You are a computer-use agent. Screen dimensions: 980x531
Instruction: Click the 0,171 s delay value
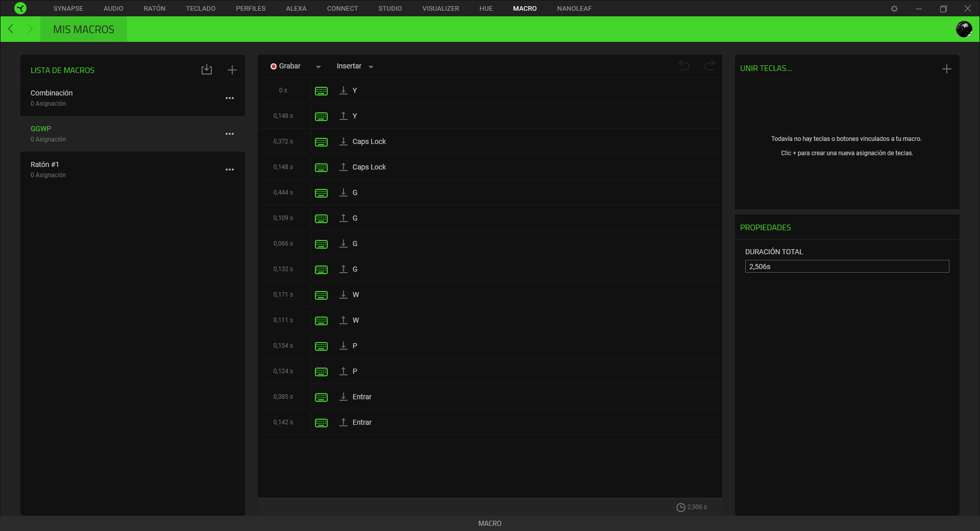283,295
